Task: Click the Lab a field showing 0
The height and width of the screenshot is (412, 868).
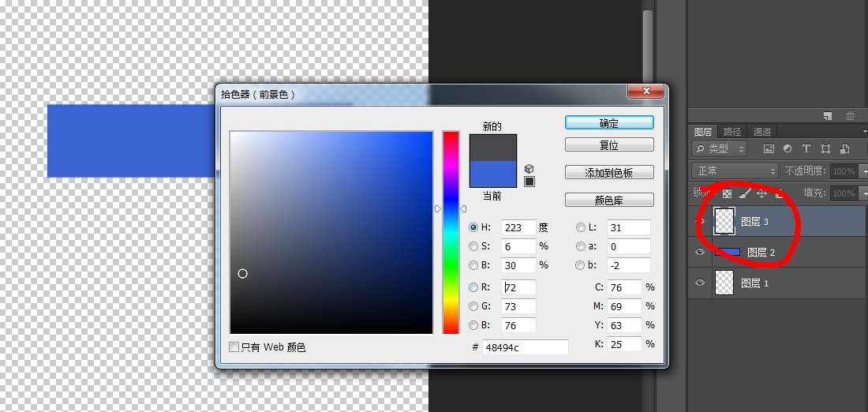Action: pos(628,246)
